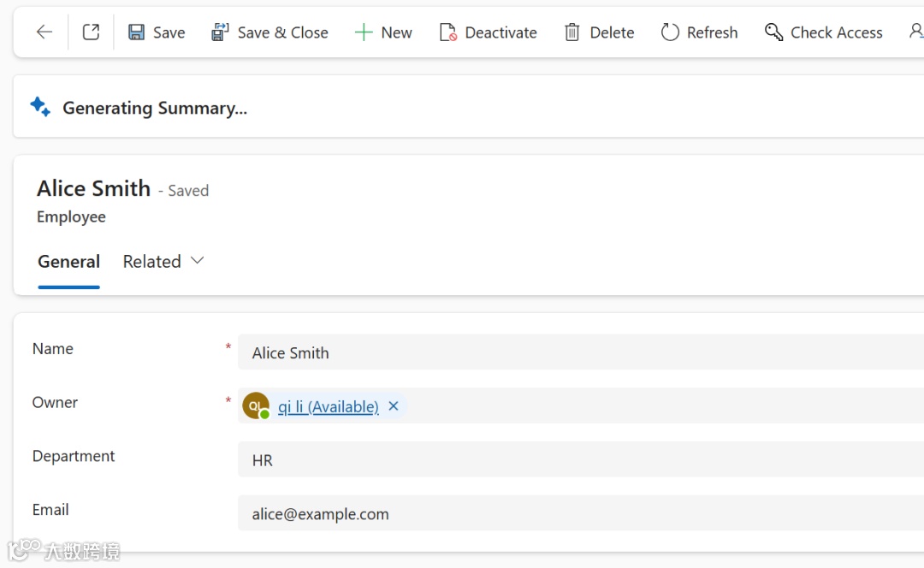Open record in new window icon
The image size is (924, 568).
pyautogui.click(x=91, y=33)
